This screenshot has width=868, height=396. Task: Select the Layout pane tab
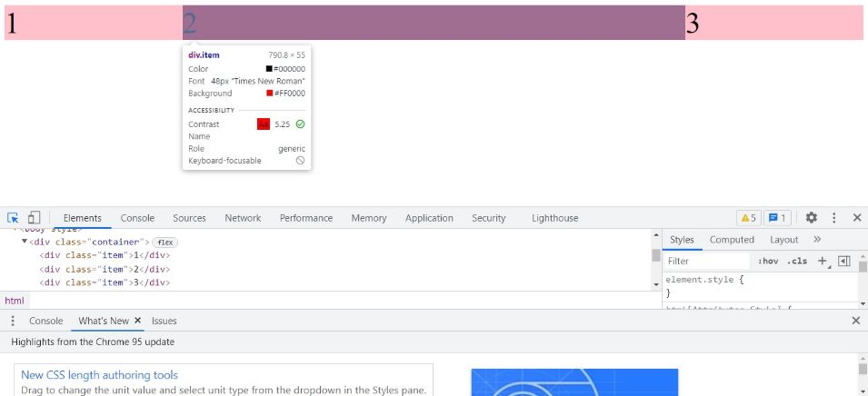click(783, 240)
